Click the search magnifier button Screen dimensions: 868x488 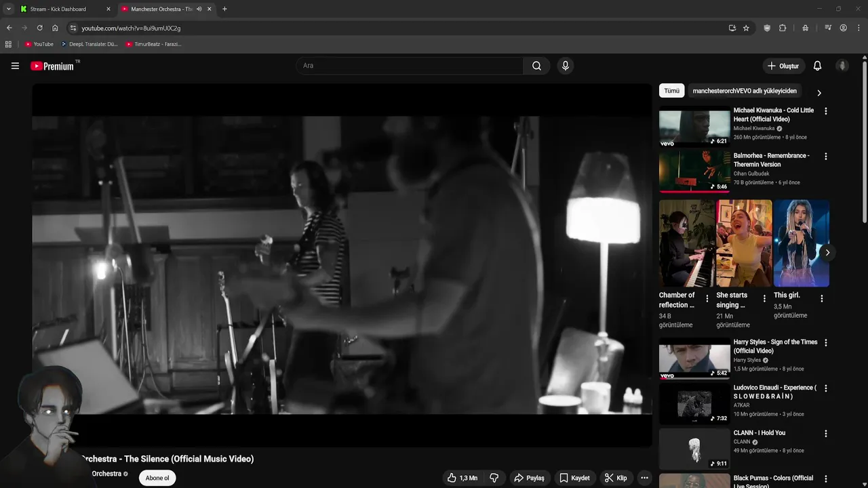[x=536, y=66]
